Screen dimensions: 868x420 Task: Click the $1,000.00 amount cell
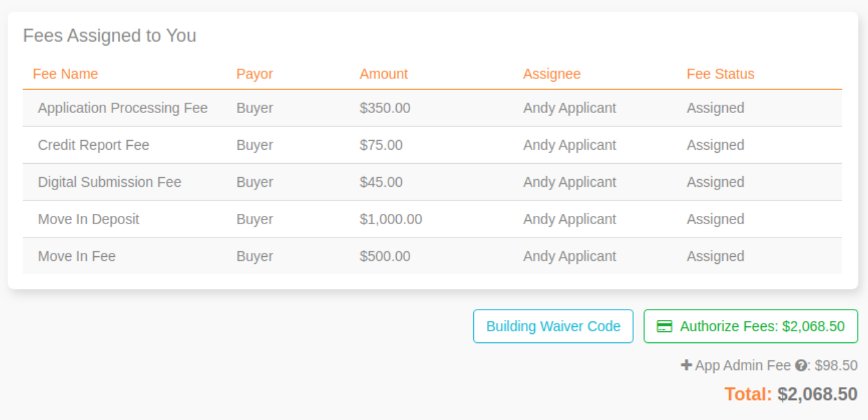pyautogui.click(x=390, y=219)
